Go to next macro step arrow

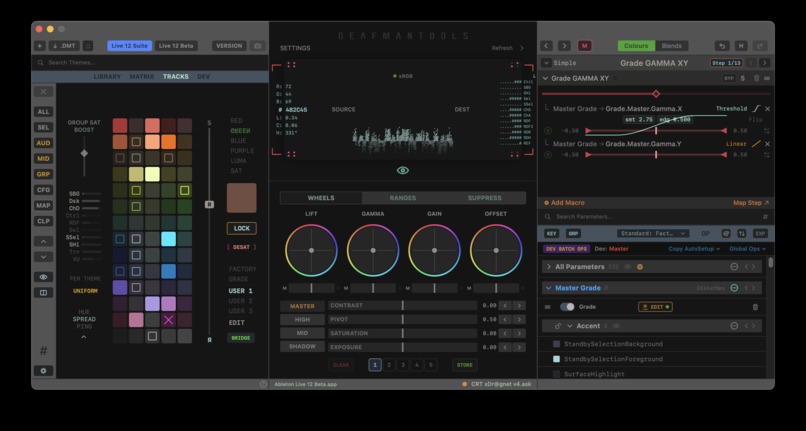(x=765, y=63)
